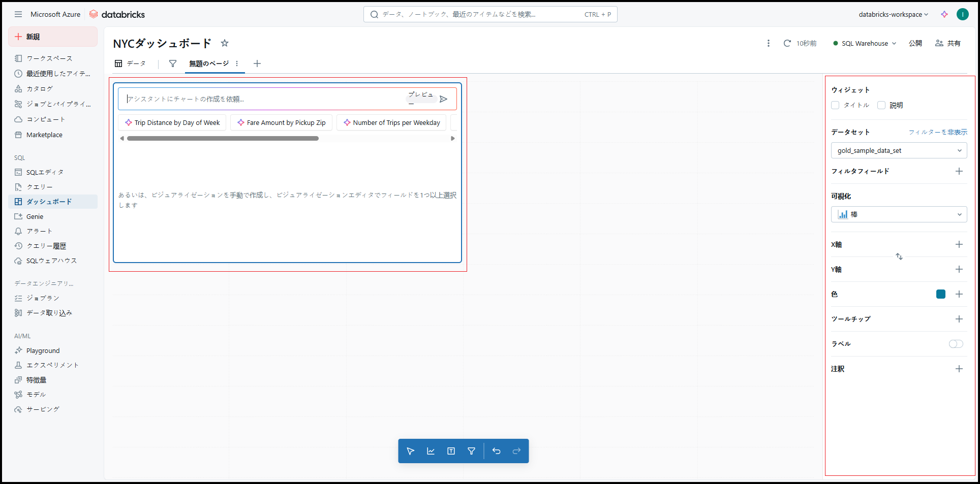Toggle the ラベル switch

956,344
